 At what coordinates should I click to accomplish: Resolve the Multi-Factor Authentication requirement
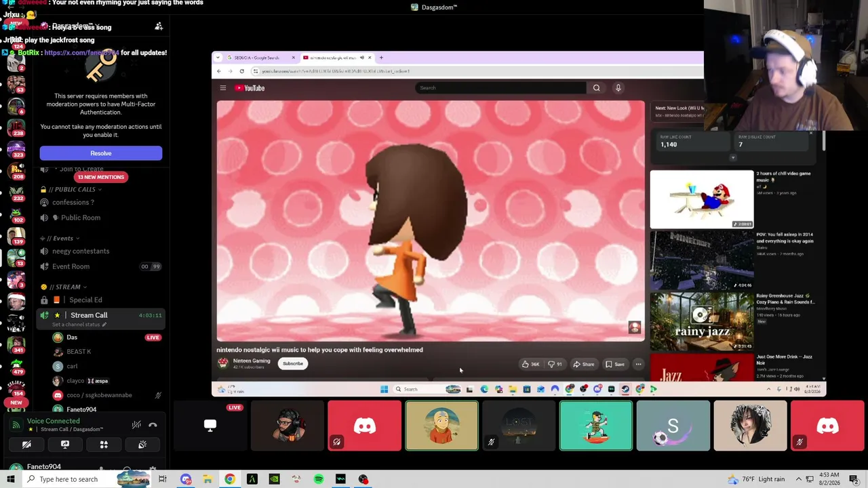tap(100, 153)
